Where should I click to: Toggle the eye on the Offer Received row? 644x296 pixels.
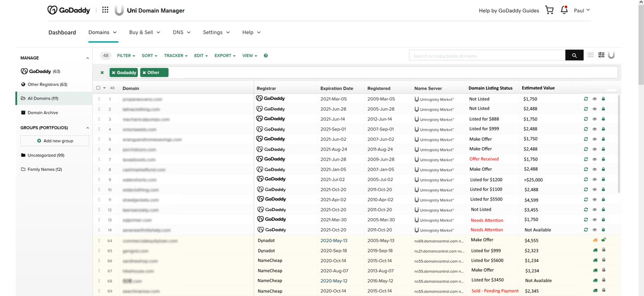click(x=595, y=159)
